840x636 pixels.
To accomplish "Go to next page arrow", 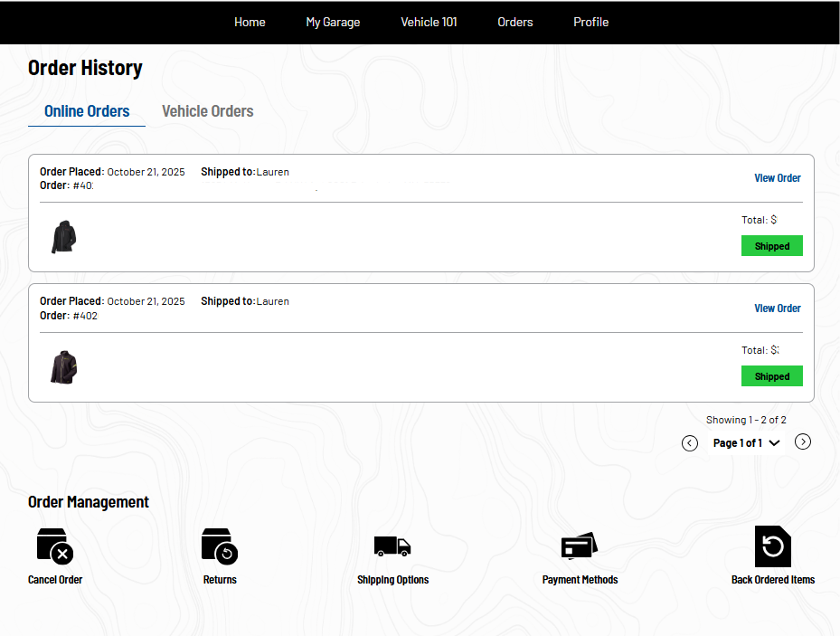I will pos(803,441).
